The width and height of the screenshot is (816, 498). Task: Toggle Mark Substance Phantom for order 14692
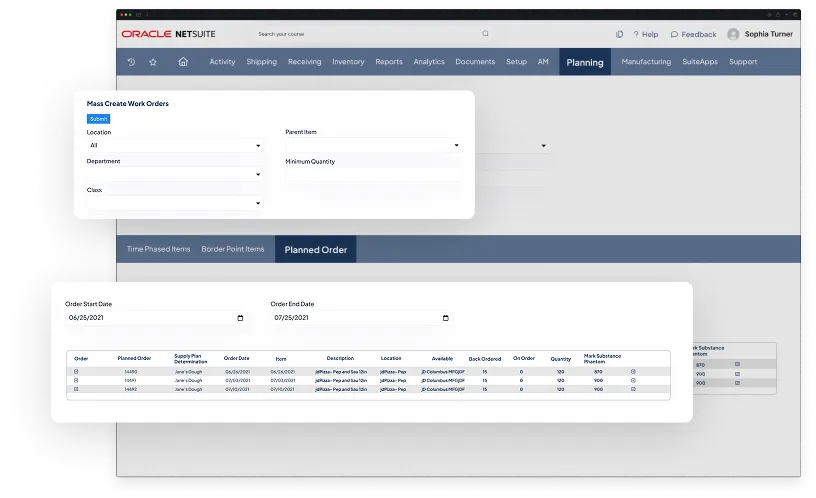tap(633, 389)
